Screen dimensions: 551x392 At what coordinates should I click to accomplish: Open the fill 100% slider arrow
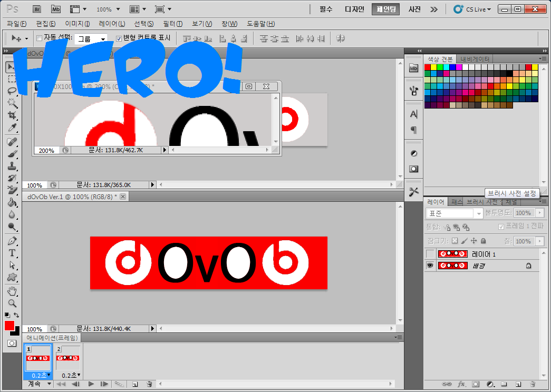[x=540, y=241]
